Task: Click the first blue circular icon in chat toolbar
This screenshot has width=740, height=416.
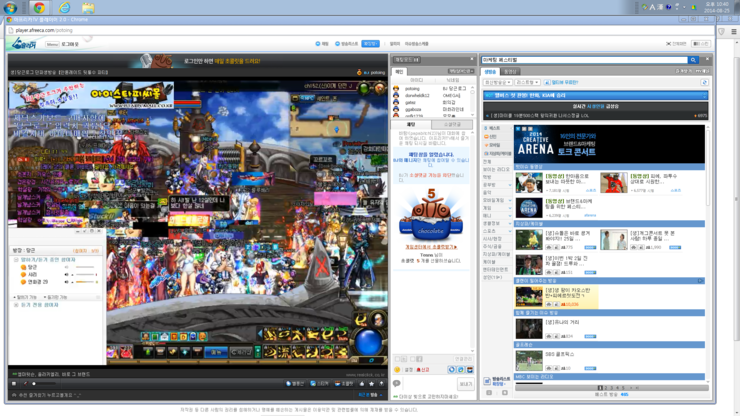Action: pyautogui.click(x=452, y=370)
